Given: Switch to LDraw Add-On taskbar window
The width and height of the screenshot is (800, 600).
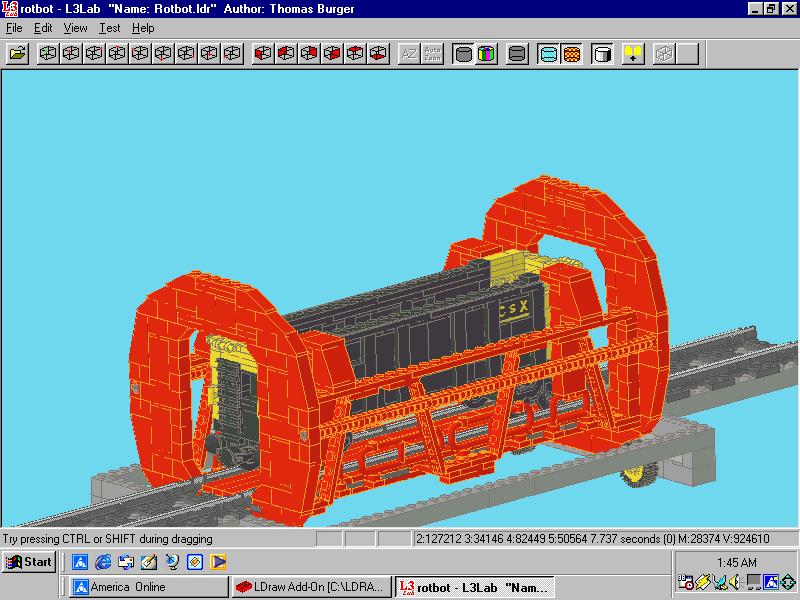Looking at the screenshot, I should [311, 587].
